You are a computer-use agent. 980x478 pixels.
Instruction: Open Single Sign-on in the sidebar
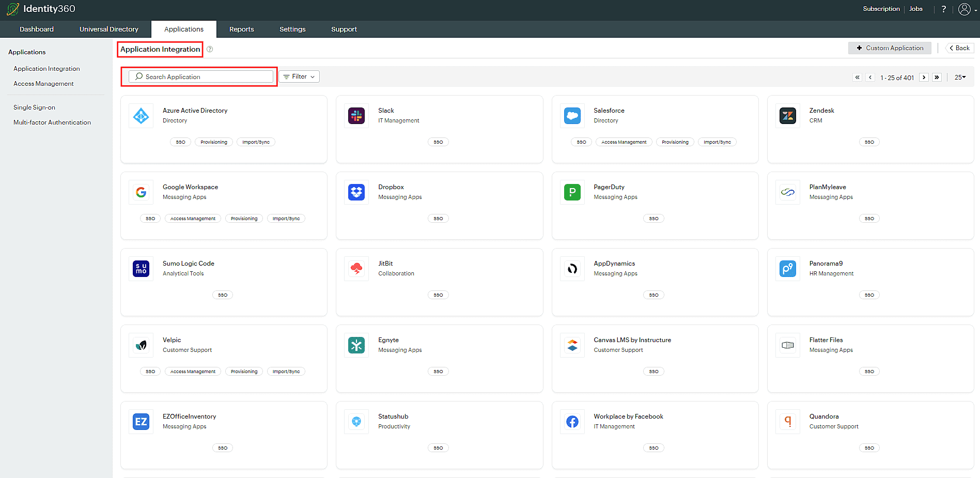click(34, 107)
